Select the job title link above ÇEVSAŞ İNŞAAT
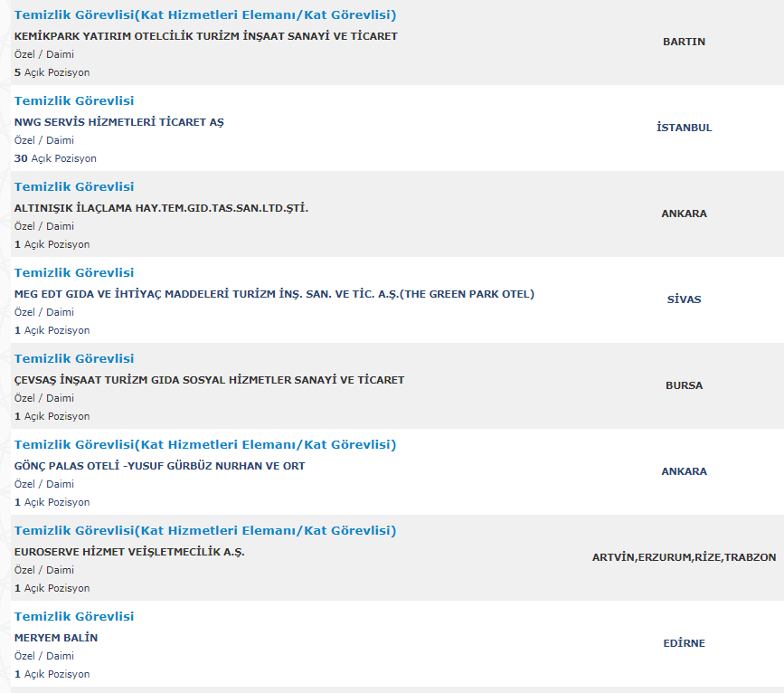The height and width of the screenshot is (693, 784). [x=74, y=358]
